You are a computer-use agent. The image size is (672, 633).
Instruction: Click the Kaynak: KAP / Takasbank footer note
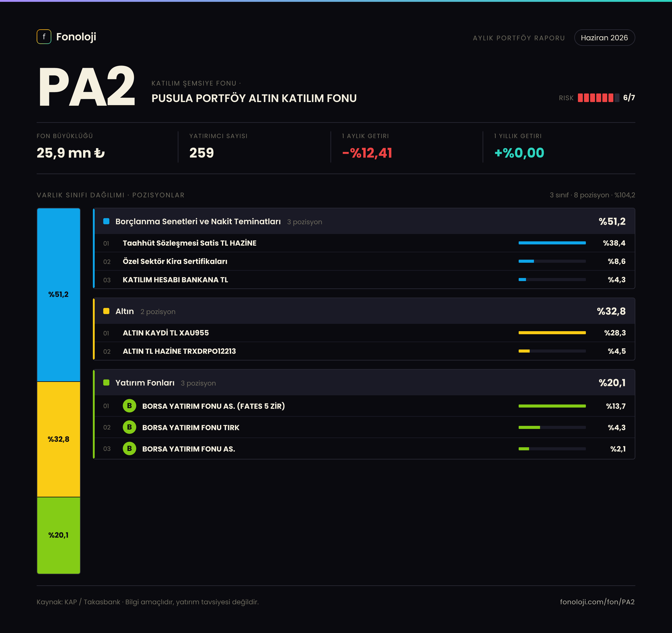148,602
